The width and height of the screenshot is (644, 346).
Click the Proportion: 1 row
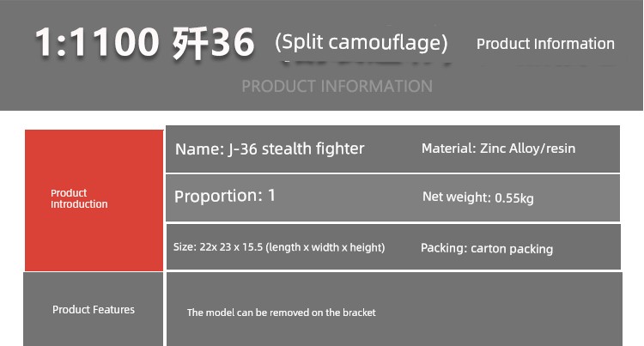pos(392,197)
